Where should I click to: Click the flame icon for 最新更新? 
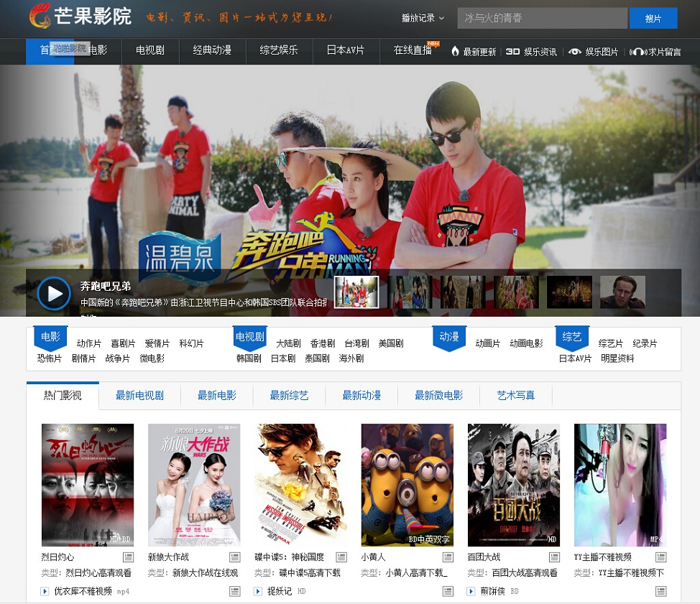(x=455, y=51)
